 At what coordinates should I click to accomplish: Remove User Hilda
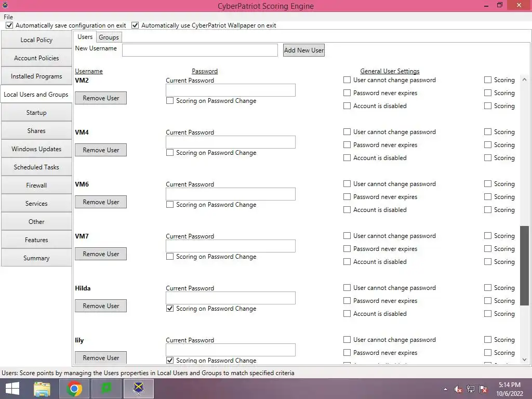(x=101, y=305)
